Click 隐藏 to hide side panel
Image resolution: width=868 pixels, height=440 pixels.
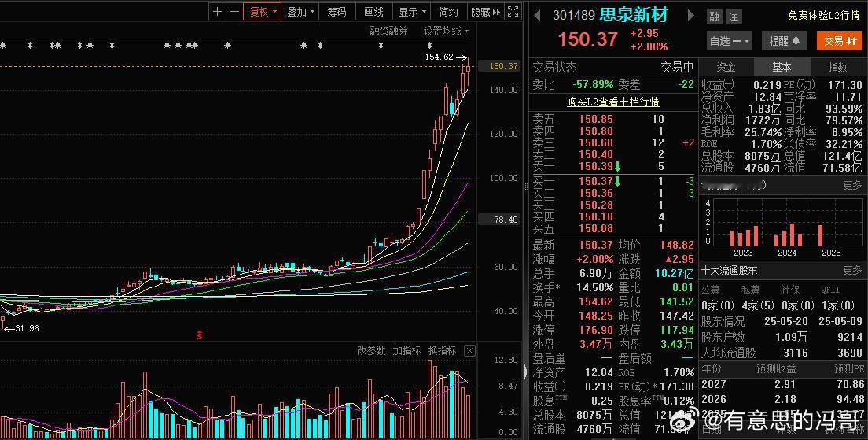[x=485, y=12]
